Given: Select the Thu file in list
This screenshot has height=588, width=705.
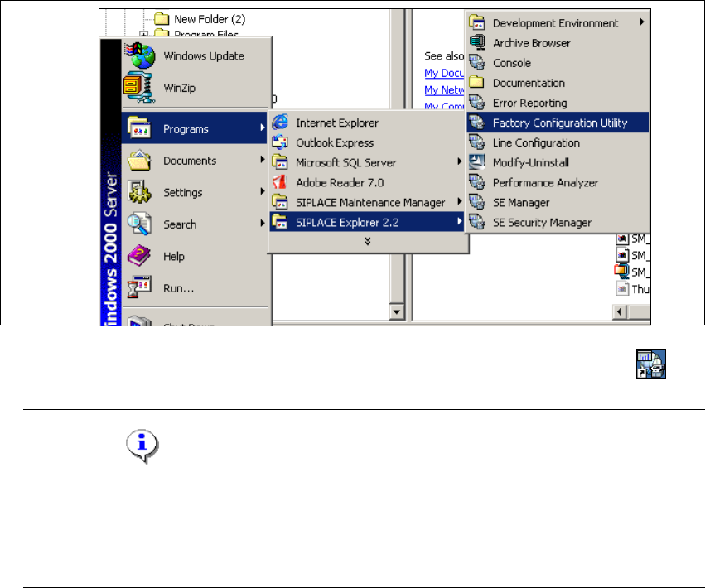Looking at the screenshot, I should (x=633, y=288).
